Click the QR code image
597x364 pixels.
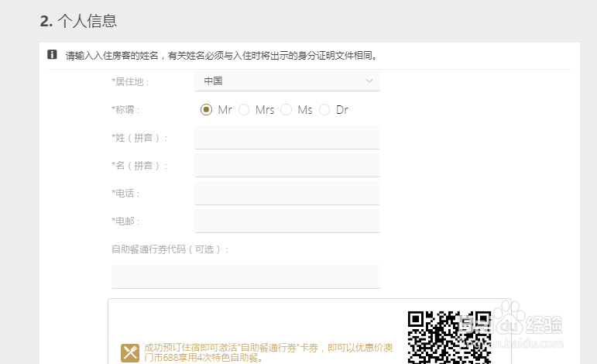click(x=449, y=338)
